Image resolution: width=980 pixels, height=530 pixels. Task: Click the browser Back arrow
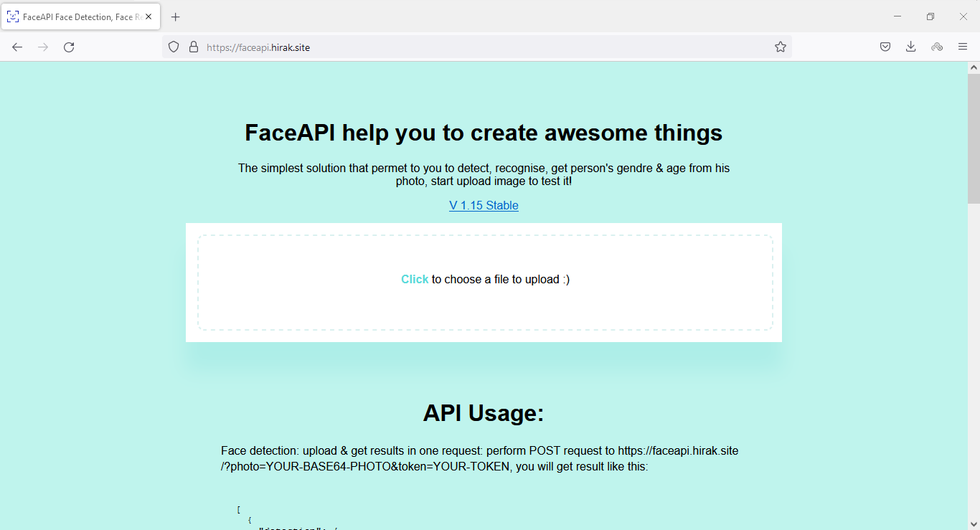click(17, 47)
